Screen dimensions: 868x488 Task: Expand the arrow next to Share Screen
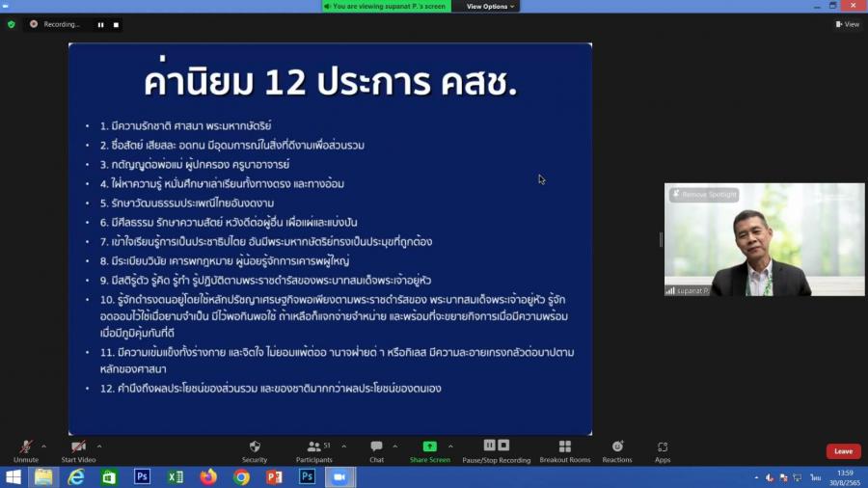coord(450,447)
